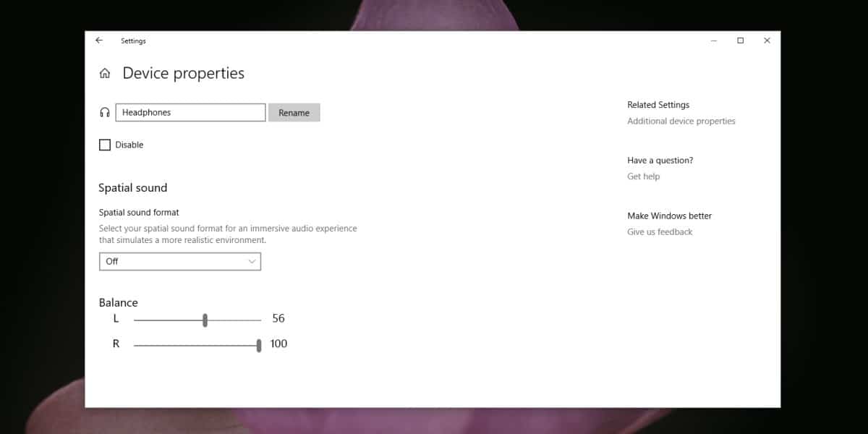Open Additional device properties link
The height and width of the screenshot is (434, 868).
[x=681, y=121]
